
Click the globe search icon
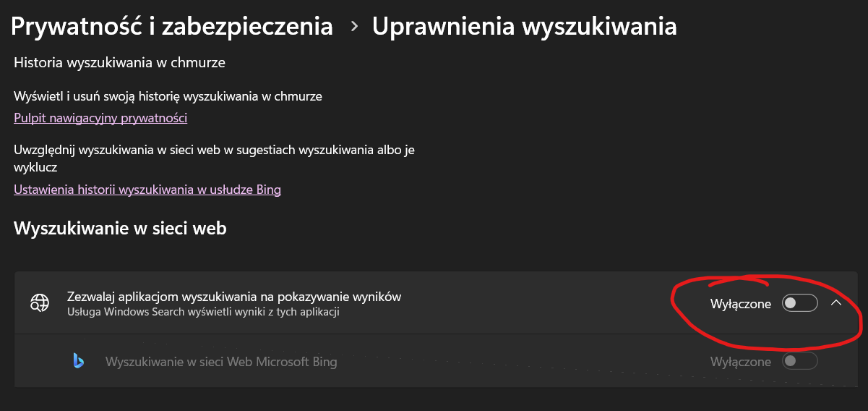[39, 303]
